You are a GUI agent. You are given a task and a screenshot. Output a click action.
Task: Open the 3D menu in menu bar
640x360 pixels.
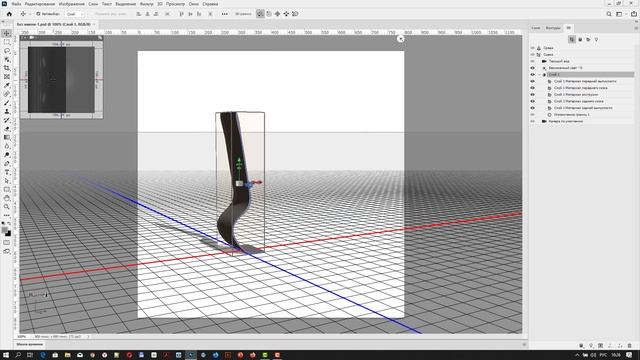160,4
